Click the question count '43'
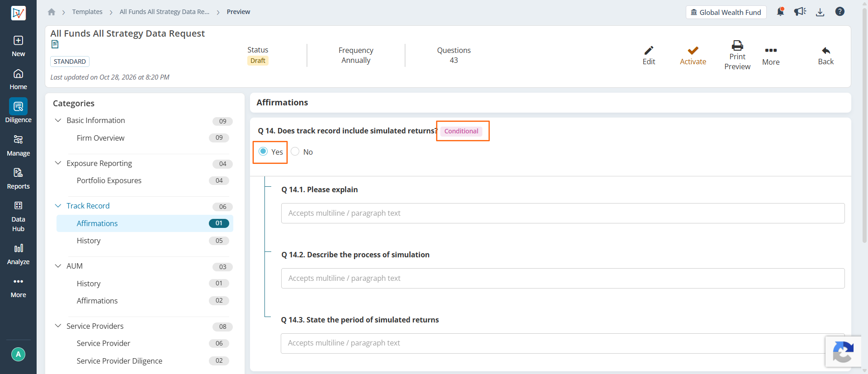 pyautogui.click(x=454, y=60)
